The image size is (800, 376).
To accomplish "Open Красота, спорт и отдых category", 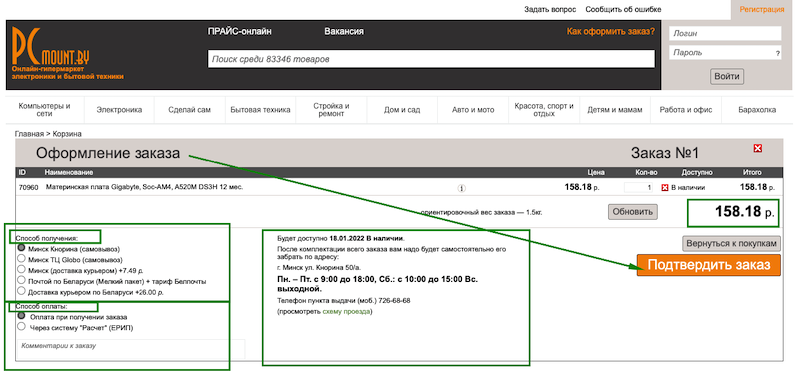I will coord(544,110).
